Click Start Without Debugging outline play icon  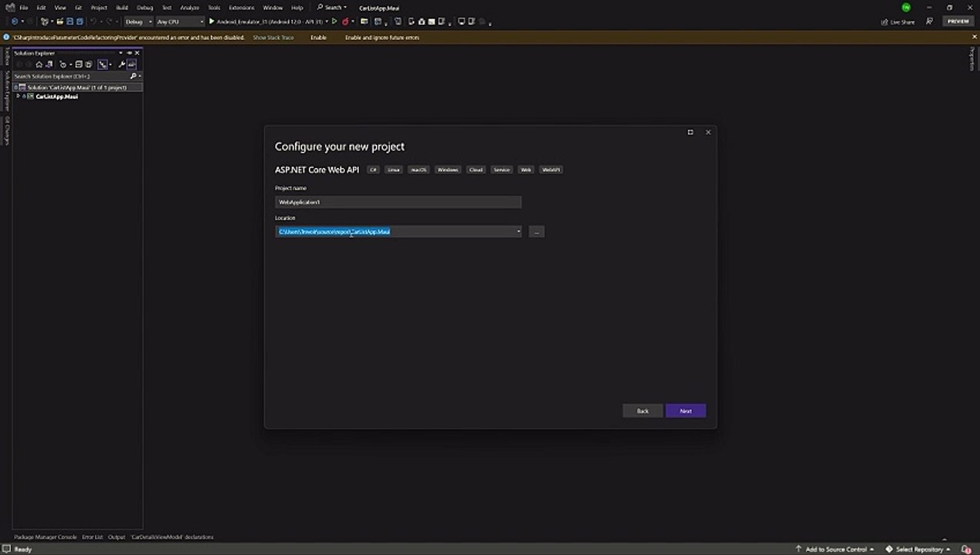pos(334,22)
